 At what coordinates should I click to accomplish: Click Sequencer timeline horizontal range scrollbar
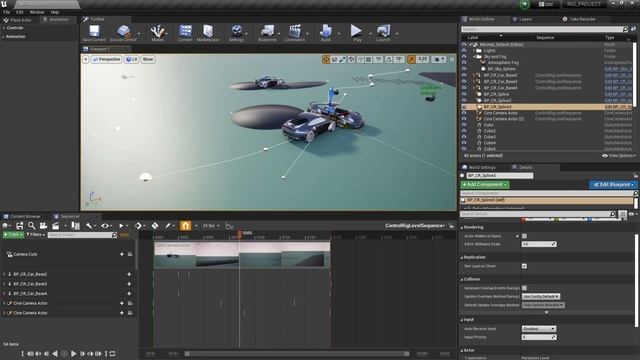click(297, 354)
